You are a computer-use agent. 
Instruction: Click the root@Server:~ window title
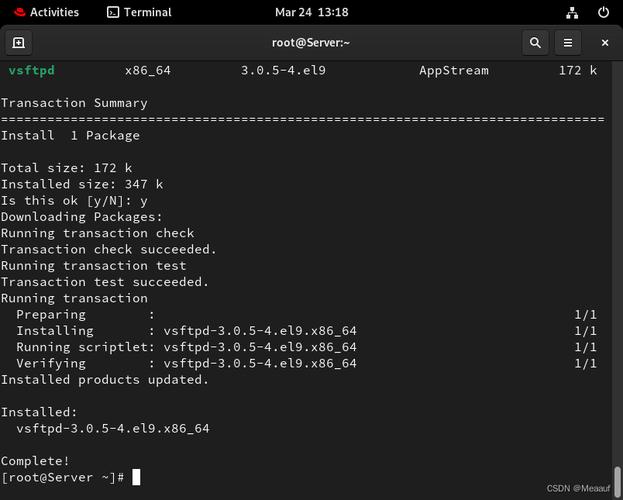pyautogui.click(x=311, y=43)
